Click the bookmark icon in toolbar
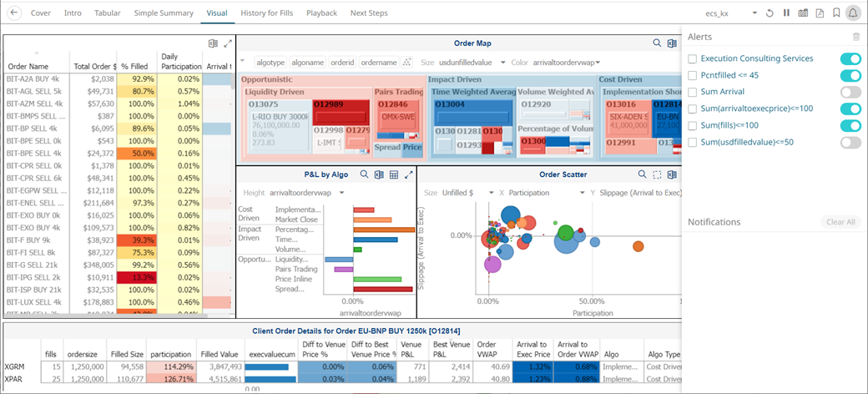 836,13
